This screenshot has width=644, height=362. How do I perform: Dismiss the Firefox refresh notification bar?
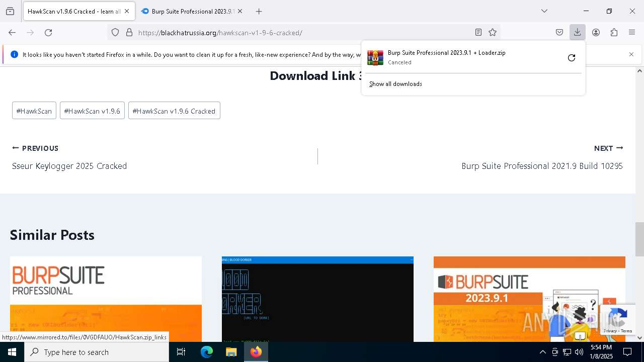pyautogui.click(x=631, y=54)
